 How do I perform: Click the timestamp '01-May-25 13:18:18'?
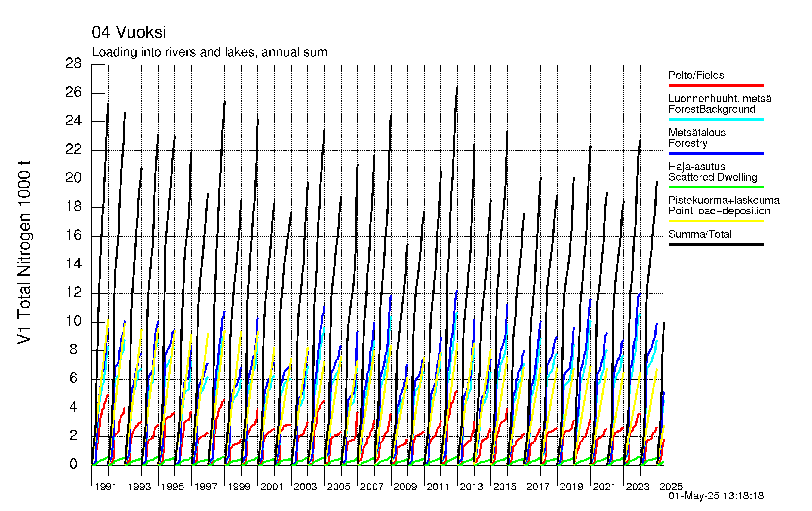click(716, 496)
